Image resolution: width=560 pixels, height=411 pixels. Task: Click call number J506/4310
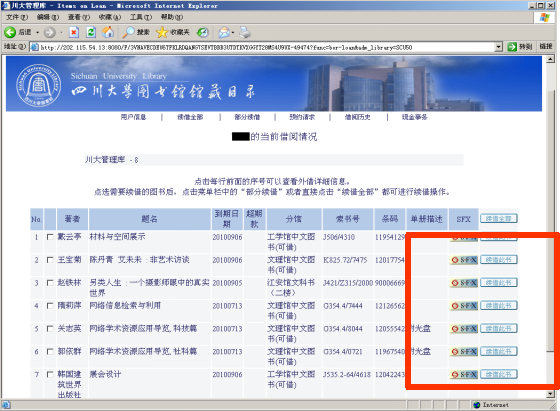point(339,237)
